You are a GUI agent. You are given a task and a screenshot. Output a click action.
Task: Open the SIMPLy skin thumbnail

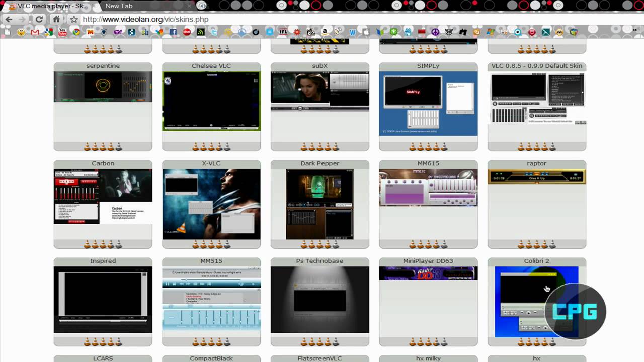click(428, 103)
